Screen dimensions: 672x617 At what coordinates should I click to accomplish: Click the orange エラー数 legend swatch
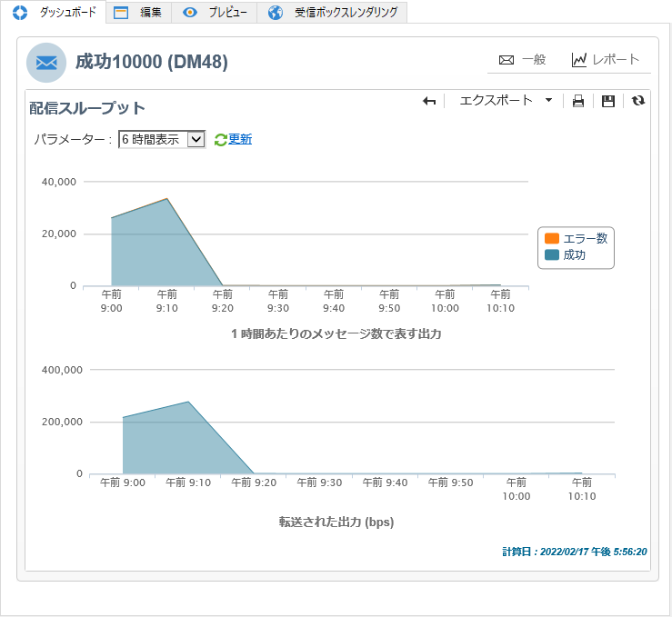[x=552, y=238]
